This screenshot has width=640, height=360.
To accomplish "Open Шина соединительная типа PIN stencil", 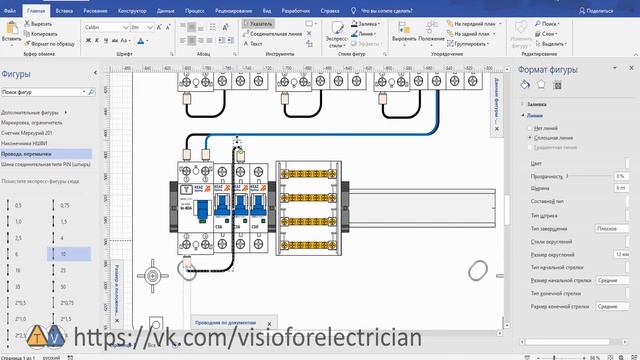I will tap(46, 164).
